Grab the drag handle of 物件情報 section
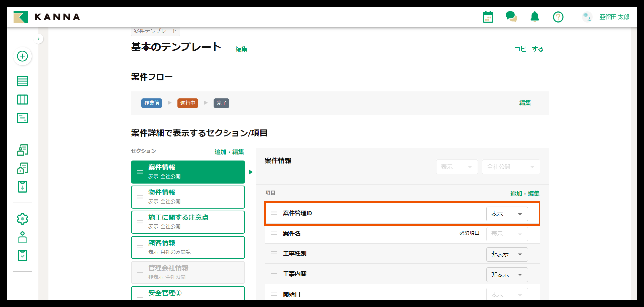This screenshot has width=644, height=307. 140,197
